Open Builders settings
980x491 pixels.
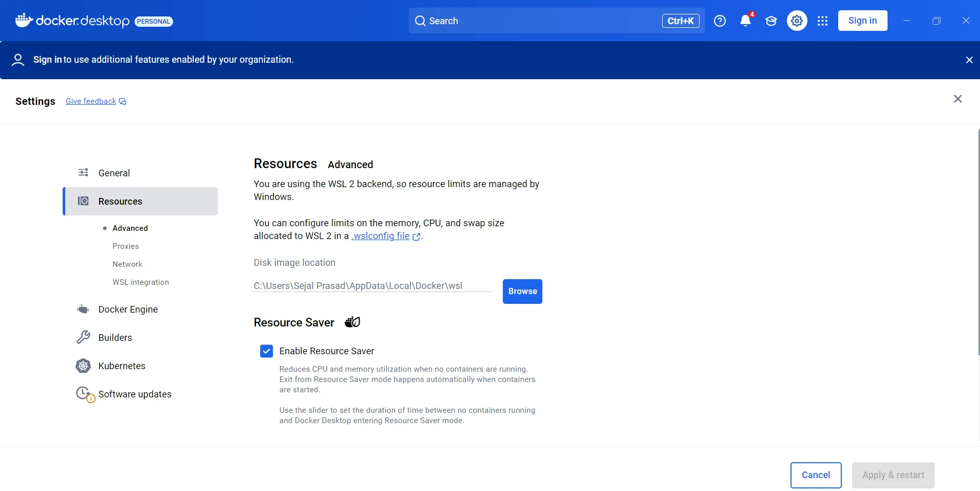(140, 337)
